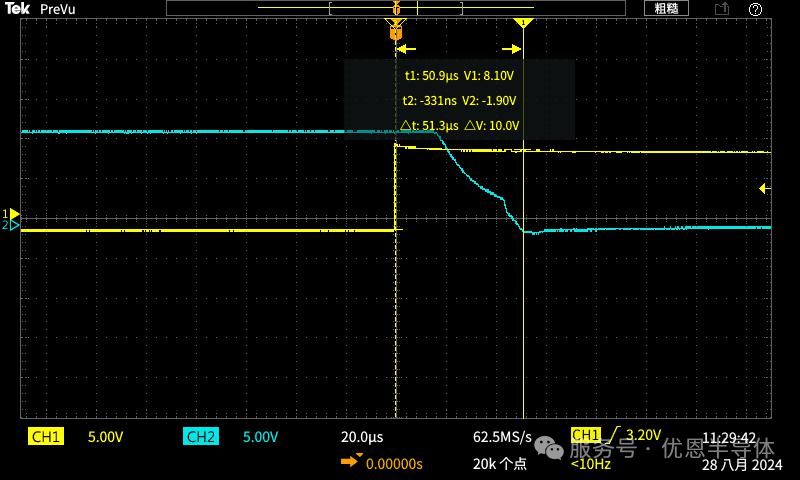Click the channel 1 ground reference marker
The height and width of the screenshot is (480, 800).
[12, 214]
